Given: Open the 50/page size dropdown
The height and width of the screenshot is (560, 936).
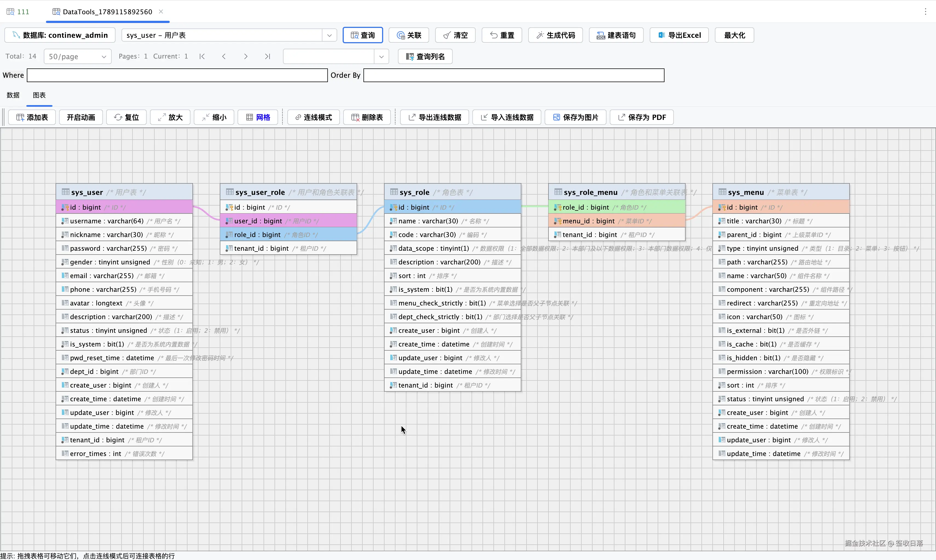Looking at the screenshot, I should click(x=77, y=57).
